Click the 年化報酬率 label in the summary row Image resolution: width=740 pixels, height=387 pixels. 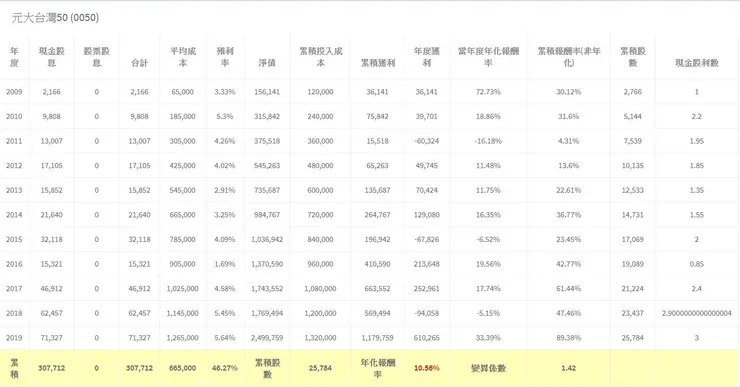point(378,368)
